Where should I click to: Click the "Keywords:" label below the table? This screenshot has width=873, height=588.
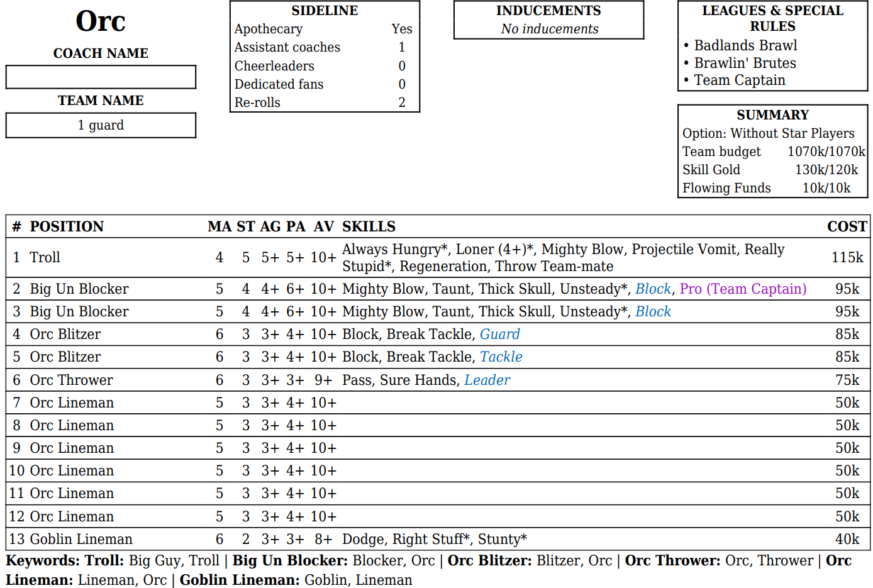43,560
